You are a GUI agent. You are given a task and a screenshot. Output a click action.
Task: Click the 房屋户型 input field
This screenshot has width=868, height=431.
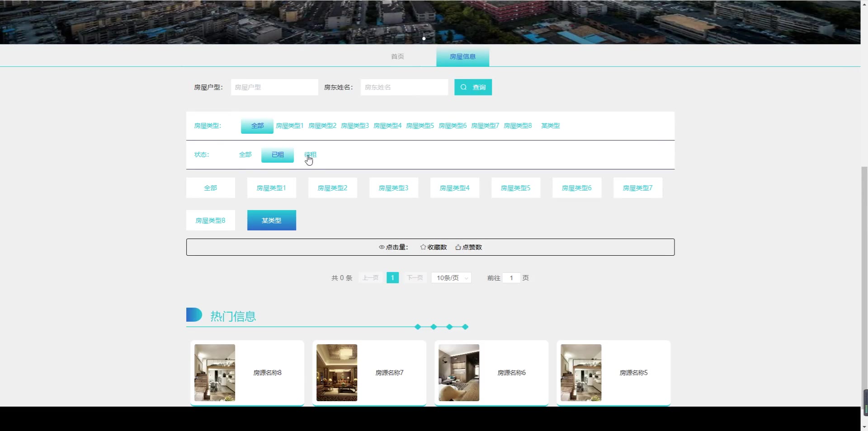click(x=274, y=87)
